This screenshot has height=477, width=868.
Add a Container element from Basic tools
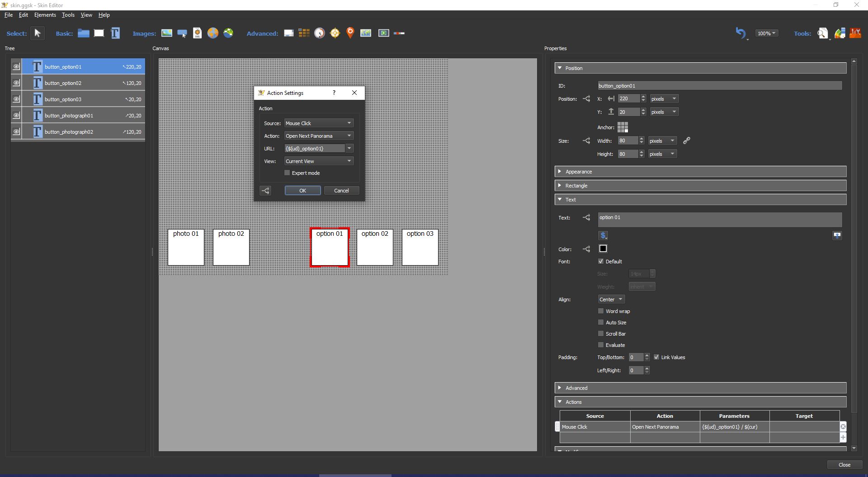coord(83,33)
